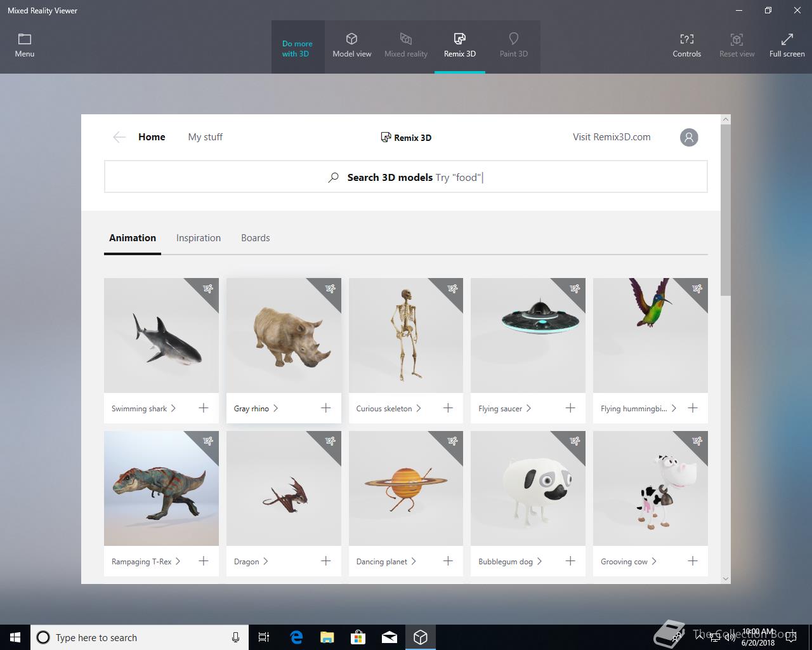
Task: Open the Home section
Action: 152,137
